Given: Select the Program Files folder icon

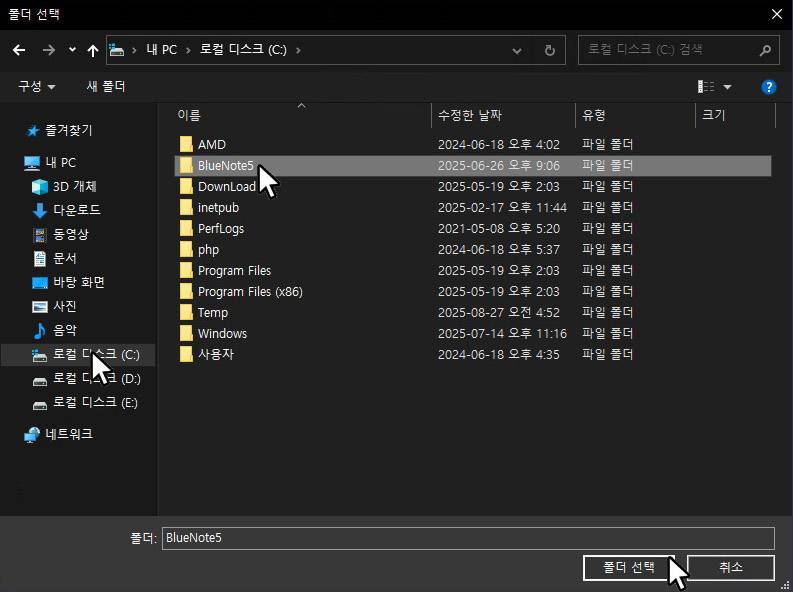Looking at the screenshot, I should pyautogui.click(x=186, y=270).
